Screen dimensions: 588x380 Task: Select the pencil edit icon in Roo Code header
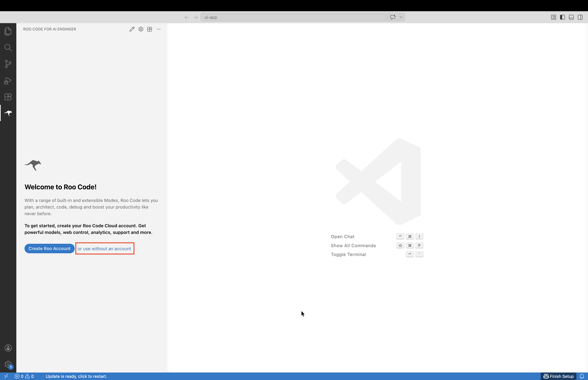click(132, 29)
